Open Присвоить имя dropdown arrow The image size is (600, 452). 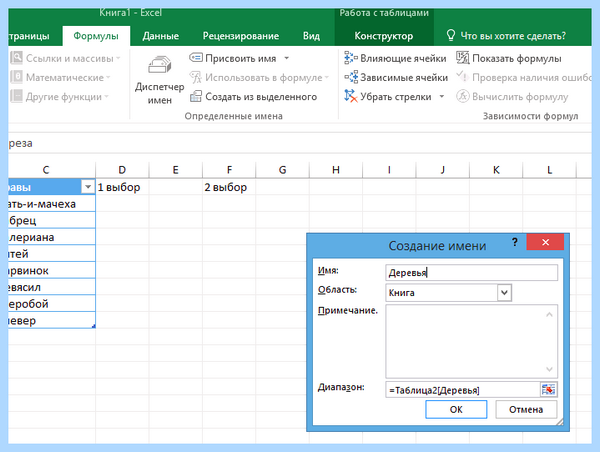point(286,58)
